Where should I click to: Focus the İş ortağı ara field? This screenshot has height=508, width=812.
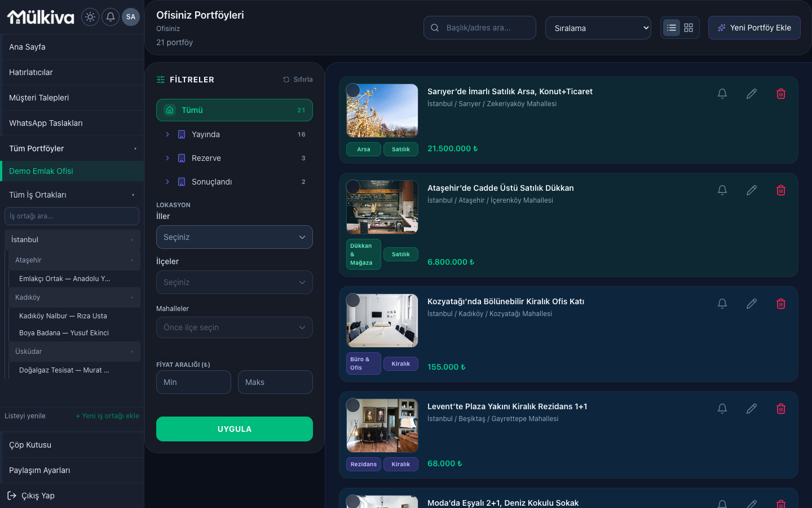tap(72, 216)
